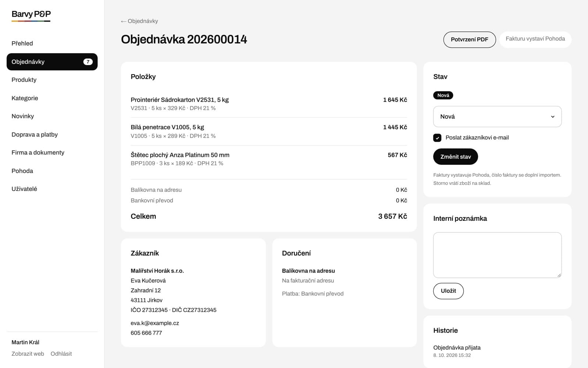588x368 pixels.
Task: Open Uživatelé in the sidebar
Action: [24, 189]
